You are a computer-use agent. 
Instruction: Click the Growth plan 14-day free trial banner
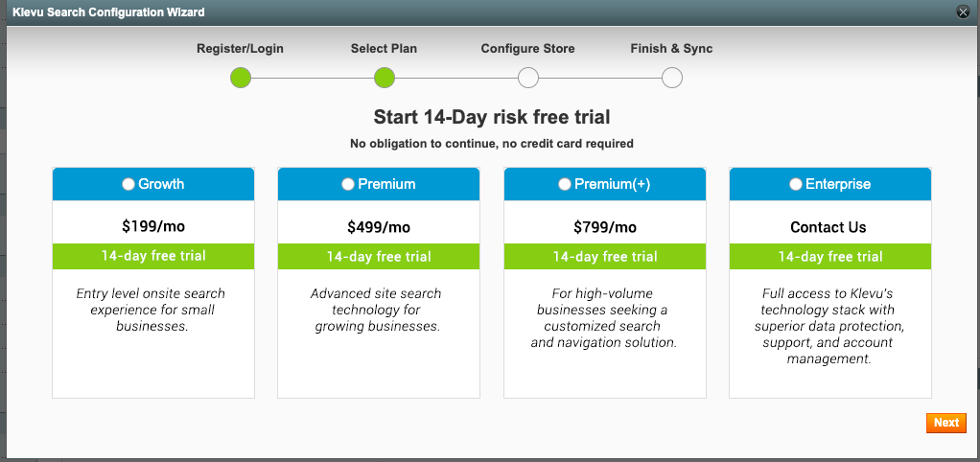[153, 256]
